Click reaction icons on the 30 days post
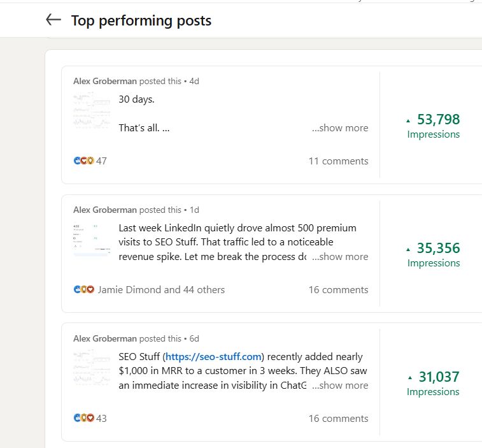 click(x=83, y=161)
